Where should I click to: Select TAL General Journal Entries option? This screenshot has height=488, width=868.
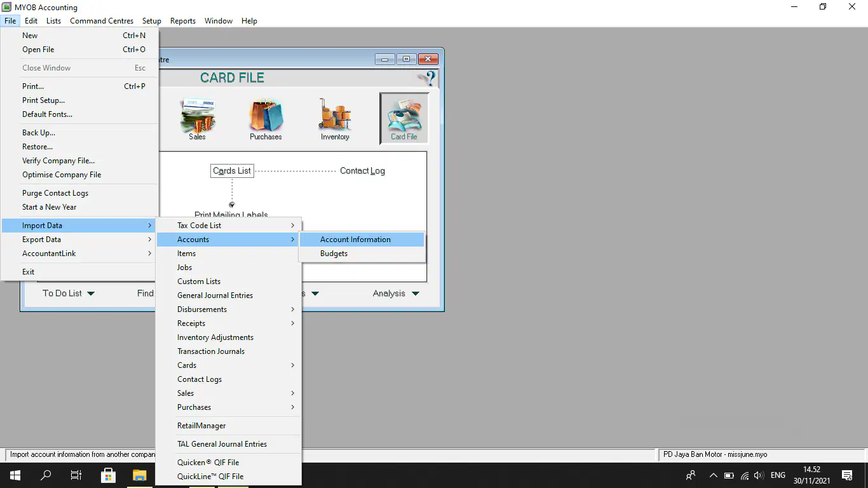[x=229, y=444]
